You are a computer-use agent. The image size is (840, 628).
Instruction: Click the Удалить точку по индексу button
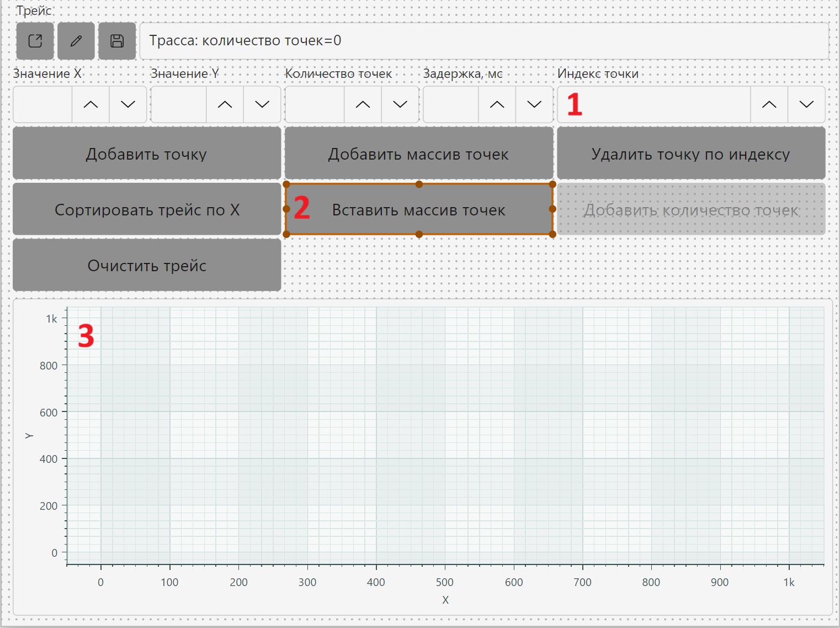click(691, 154)
